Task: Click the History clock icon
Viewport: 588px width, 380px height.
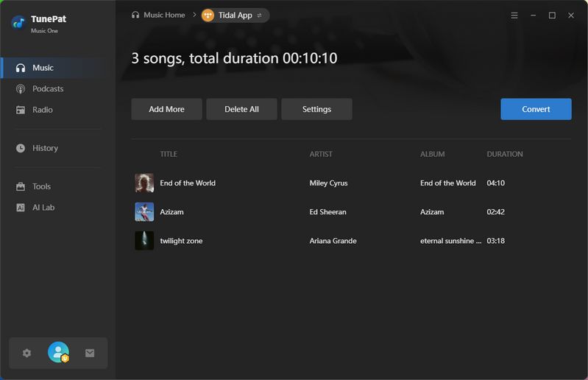Action: click(21, 148)
